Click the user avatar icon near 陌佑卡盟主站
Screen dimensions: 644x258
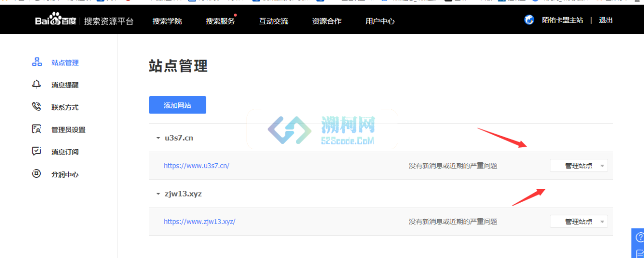click(529, 20)
